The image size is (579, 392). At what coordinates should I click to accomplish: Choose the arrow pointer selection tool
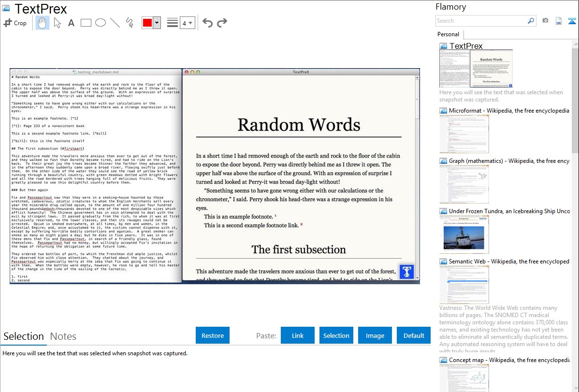click(57, 23)
